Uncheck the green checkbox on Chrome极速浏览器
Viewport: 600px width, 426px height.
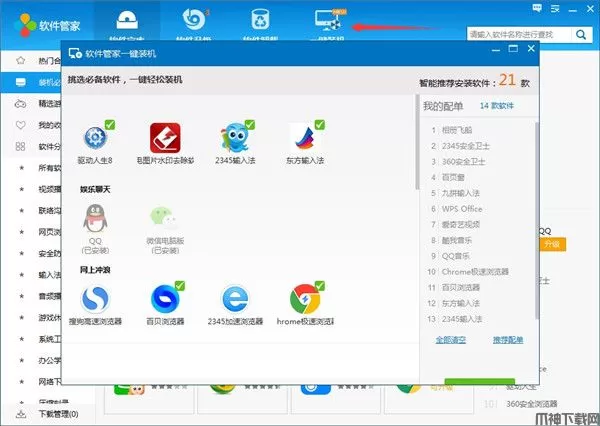click(x=320, y=286)
